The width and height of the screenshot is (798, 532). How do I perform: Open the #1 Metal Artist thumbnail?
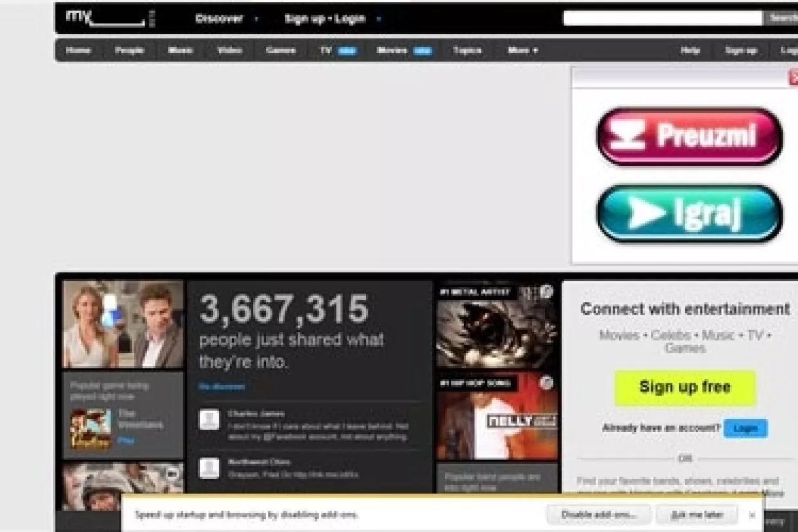pyautogui.click(x=497, y=325)
